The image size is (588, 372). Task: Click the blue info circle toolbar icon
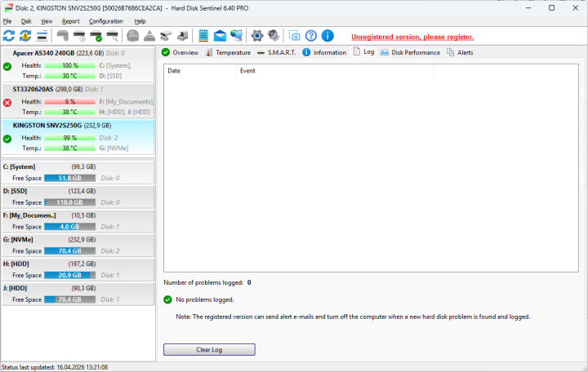click(327, 36)
